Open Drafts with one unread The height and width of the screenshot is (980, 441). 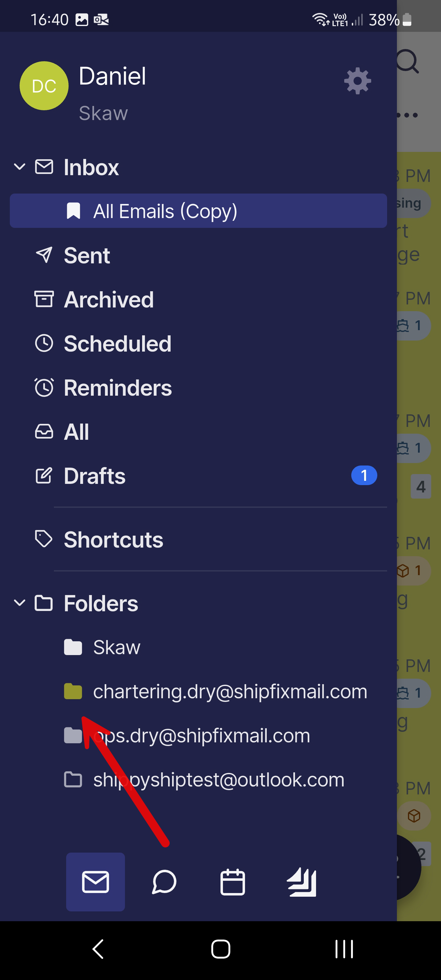[95, 476]
